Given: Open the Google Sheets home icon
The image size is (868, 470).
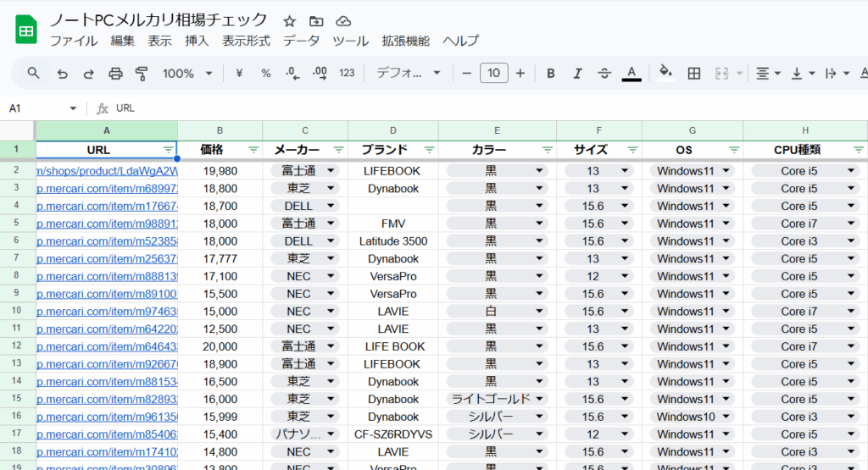Looking at the screenshot, I should (26, 30).
